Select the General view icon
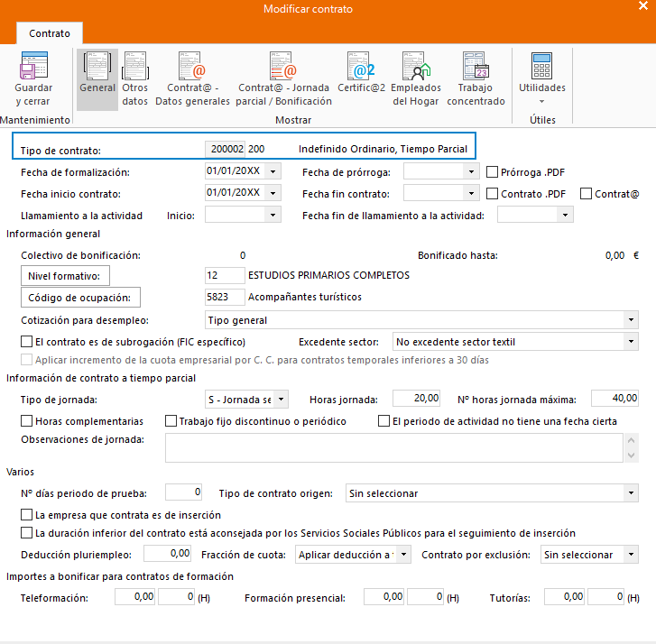This screenshot has height=644, width=656. [97, 79]
